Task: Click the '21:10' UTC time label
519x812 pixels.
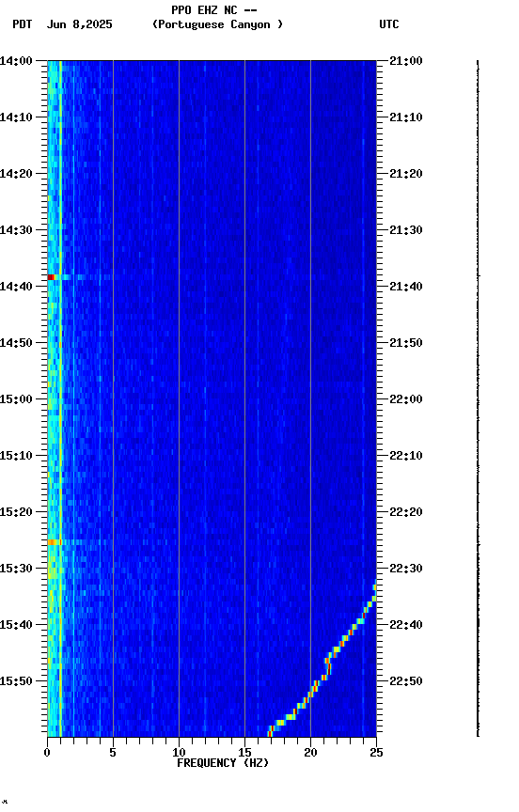Action: (406, 117)
